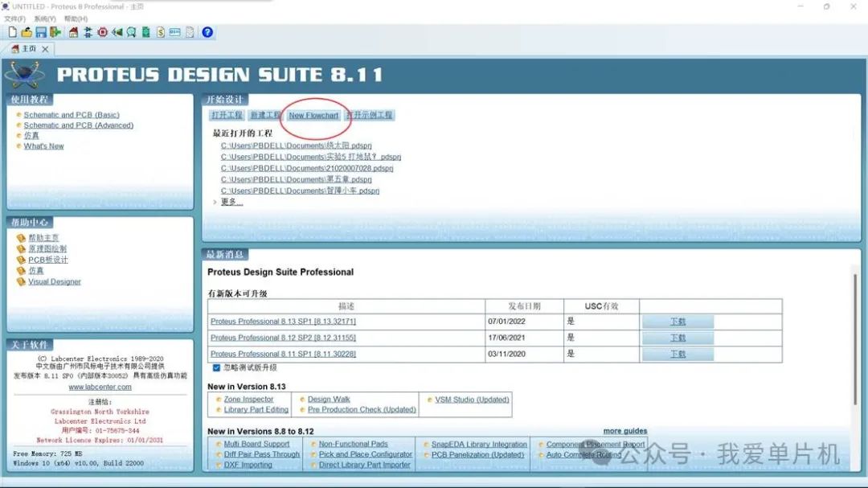Open Pre Production Check (Updated) guide
Viewport: 868px width, 488px height.
coord(362,410)
